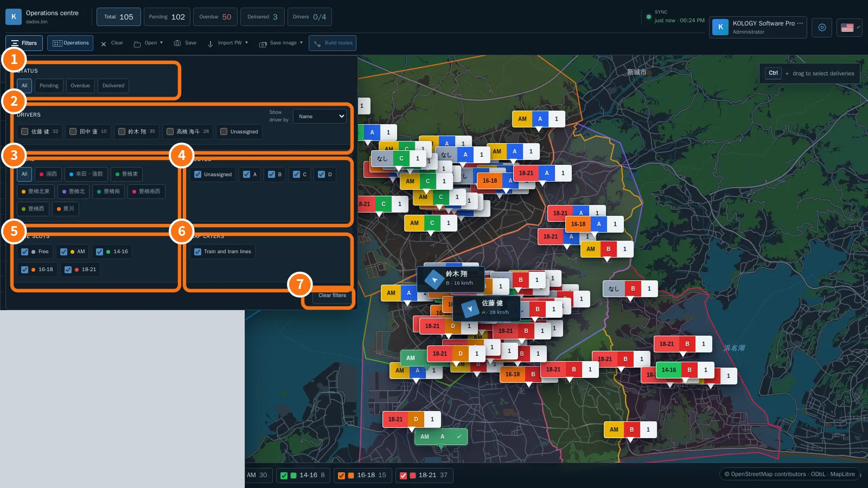Uncheck the route A checkbox

(x=247, y=175)
